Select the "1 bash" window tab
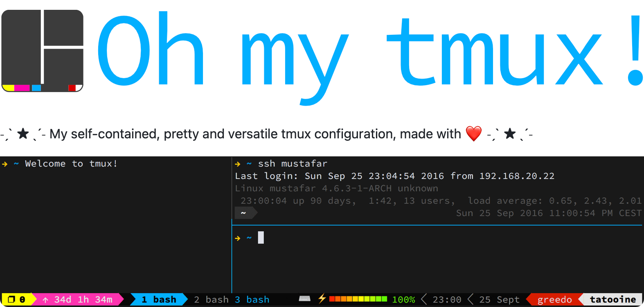 [x=159, y=300]
